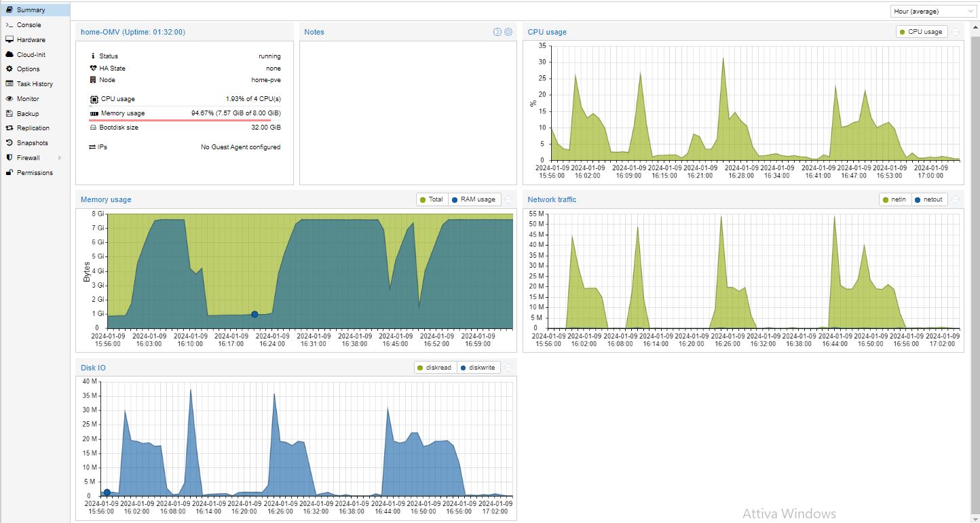Click the Cloud-Init cloud icon

pyautogui.click(x=10, y=54)
